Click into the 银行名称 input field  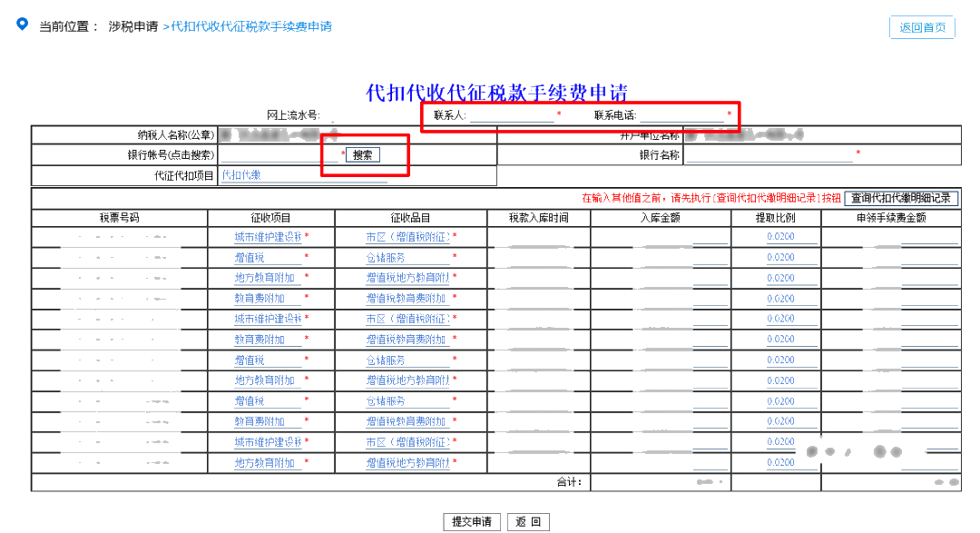tap(769, 155)
